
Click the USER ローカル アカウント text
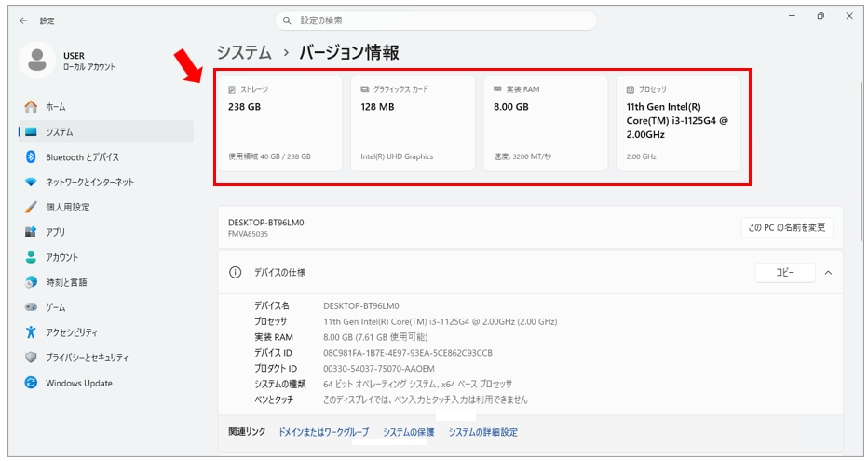[89, 61]
